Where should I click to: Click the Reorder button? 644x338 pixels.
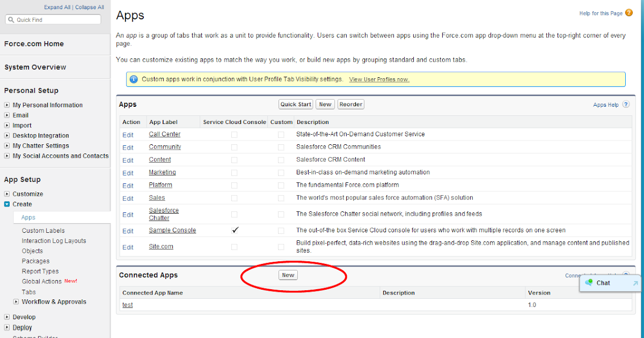pos(351,105)
